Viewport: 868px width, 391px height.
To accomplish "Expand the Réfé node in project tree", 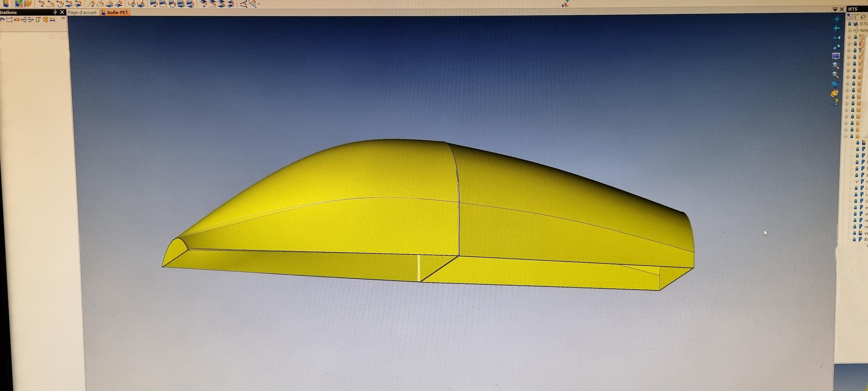I will point(849,30).
